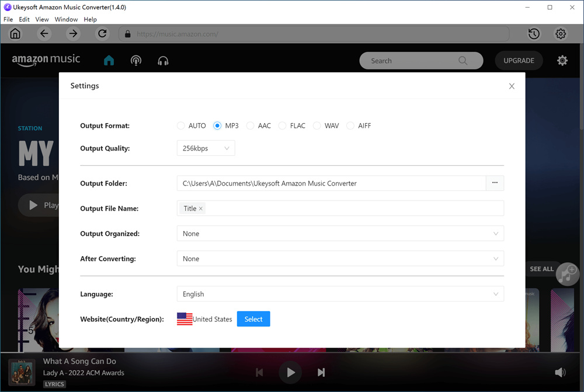Remove the Title tag from file name
Screen dimensions: 584x392
(201, 209)
